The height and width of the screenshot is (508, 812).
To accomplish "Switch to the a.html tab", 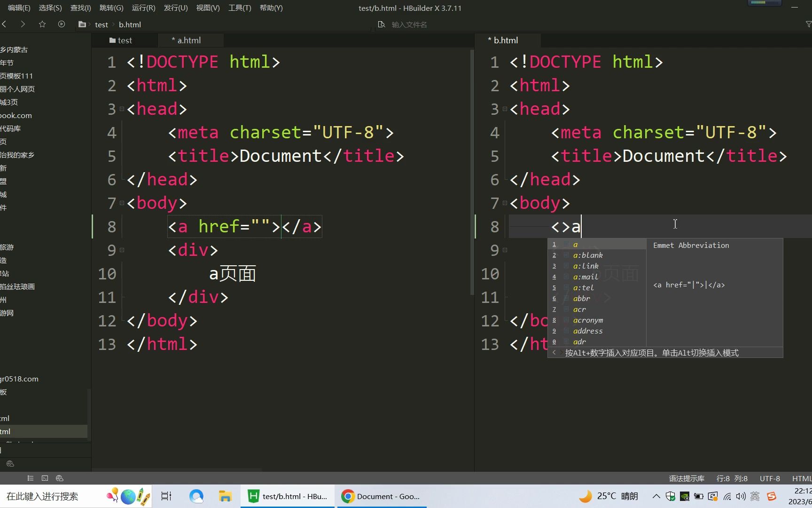I will (188, 40).
